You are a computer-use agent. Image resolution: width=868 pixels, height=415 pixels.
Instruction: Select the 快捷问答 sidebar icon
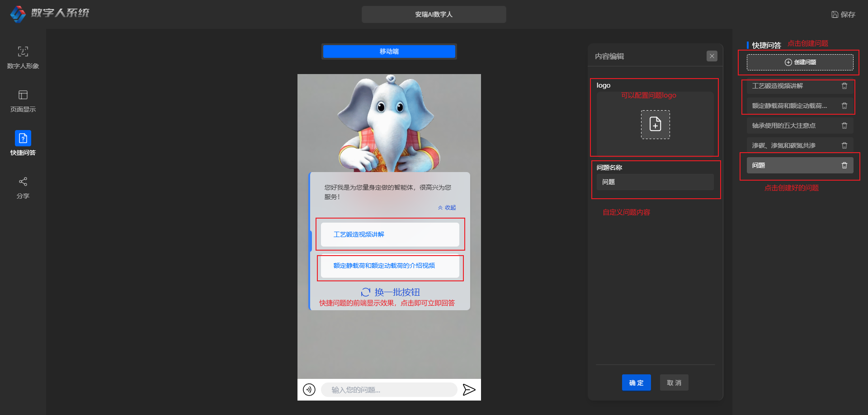click(x=23, y=138)
